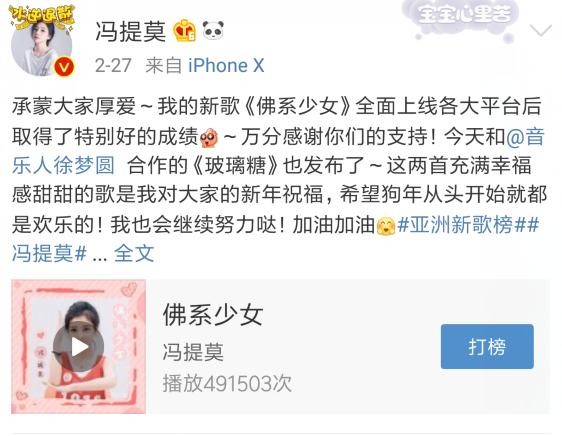Tap the crown membership badge
562x436 pixels.
point(185,31)
